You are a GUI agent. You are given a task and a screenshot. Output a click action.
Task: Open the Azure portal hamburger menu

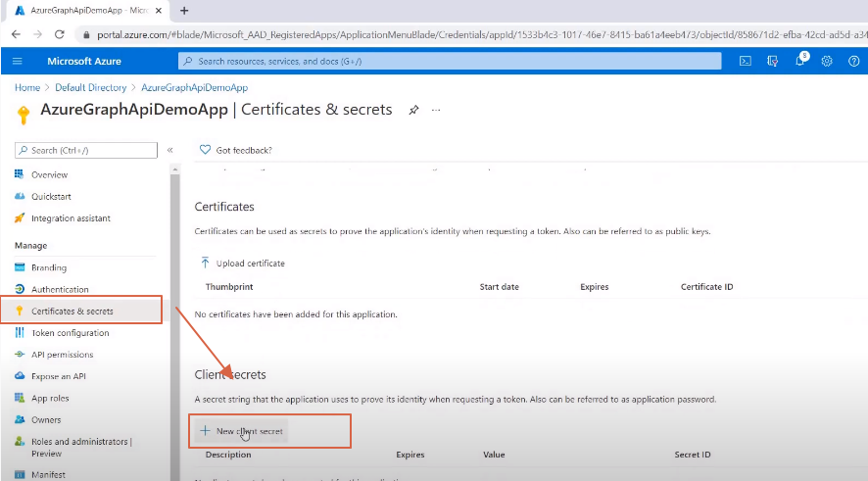(x=18, y=61)
